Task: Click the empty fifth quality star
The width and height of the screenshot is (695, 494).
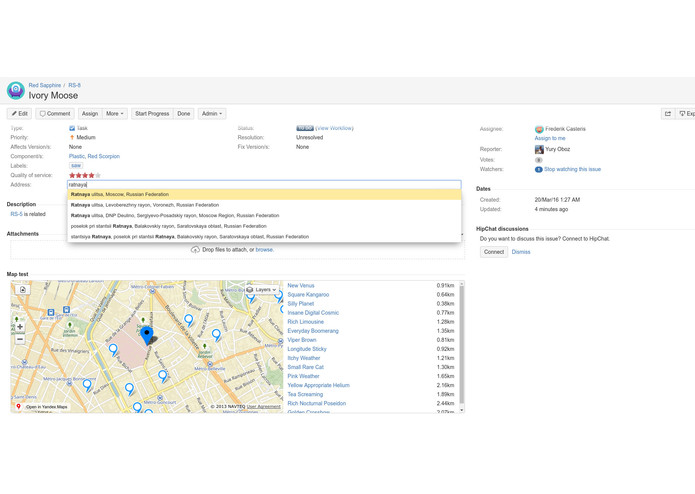Action: [98, 175]
